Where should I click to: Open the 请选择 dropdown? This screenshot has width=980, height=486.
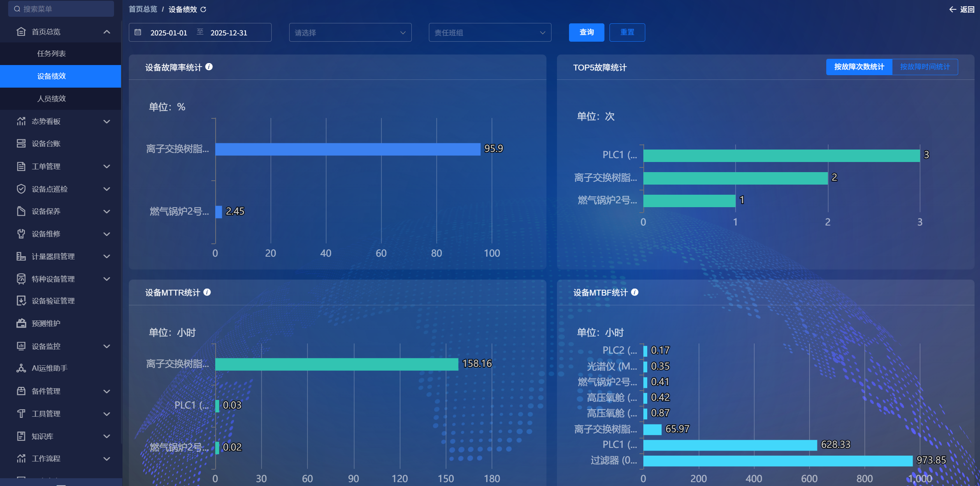[350, 32]
